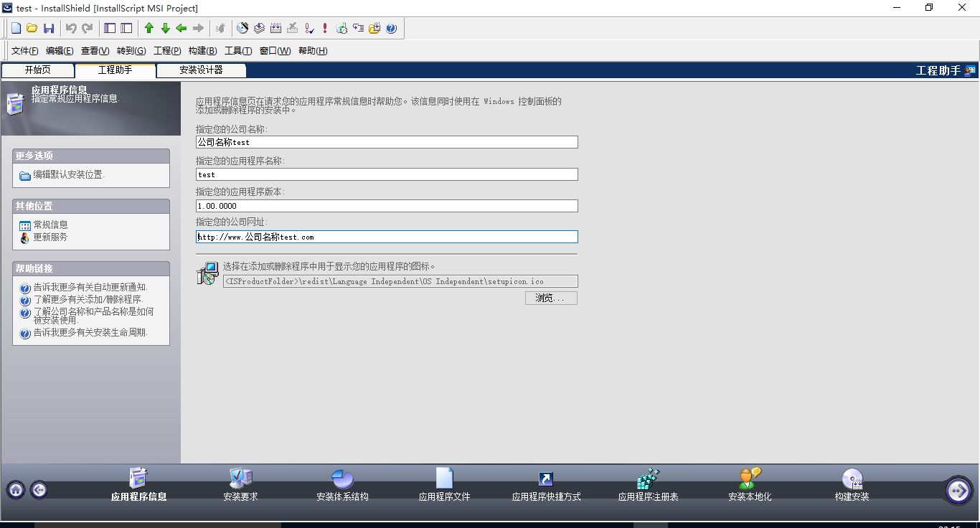Save the project with the floppy disk icon
Viewport: 980px width, 528px height.
49,29
